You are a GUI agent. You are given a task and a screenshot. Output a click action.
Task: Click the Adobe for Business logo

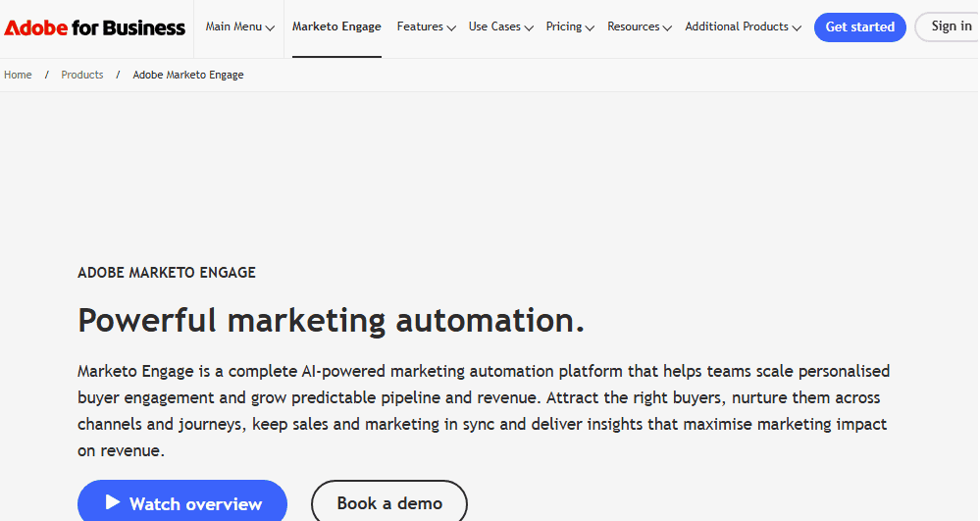pos(94,27)
